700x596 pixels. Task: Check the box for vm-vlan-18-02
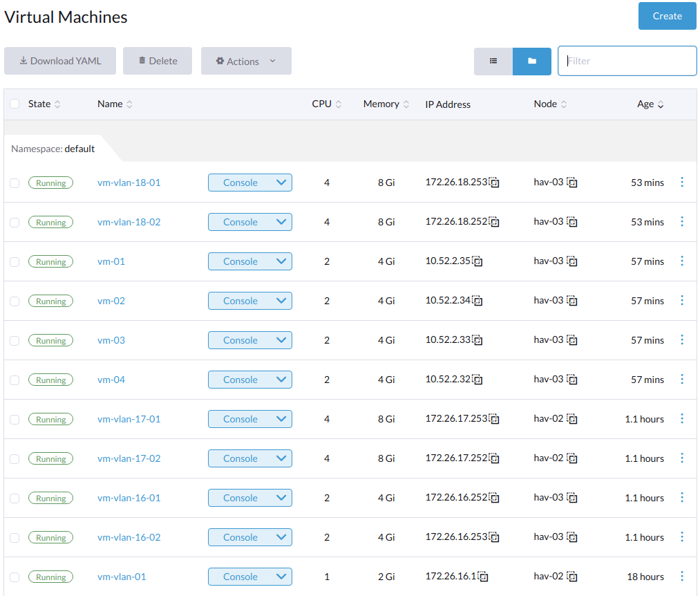coord(15,223)
